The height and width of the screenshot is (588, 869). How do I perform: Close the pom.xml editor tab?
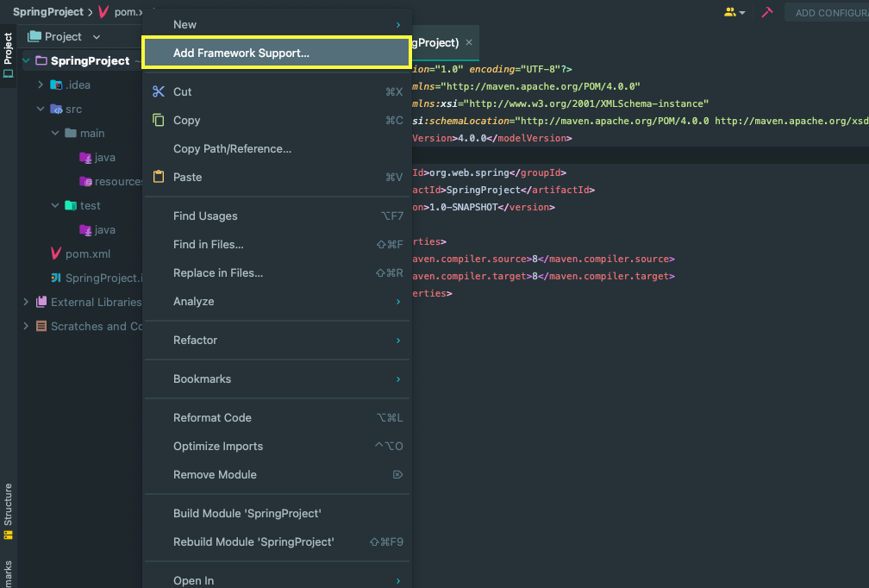[469, 42]
